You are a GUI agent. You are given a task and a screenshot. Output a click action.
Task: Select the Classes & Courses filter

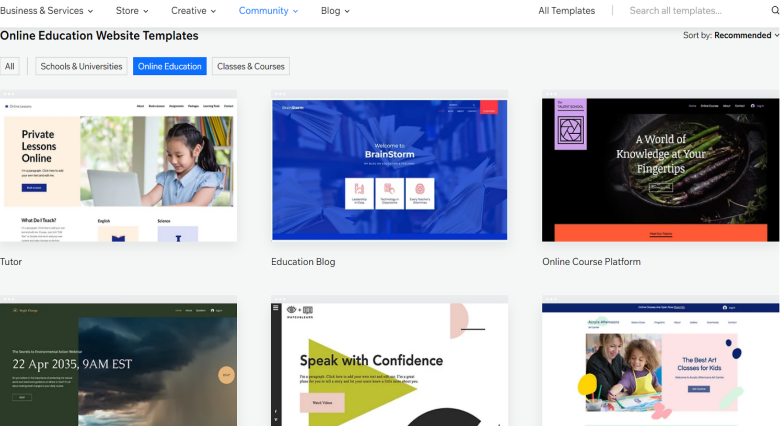tap(251, 66)
